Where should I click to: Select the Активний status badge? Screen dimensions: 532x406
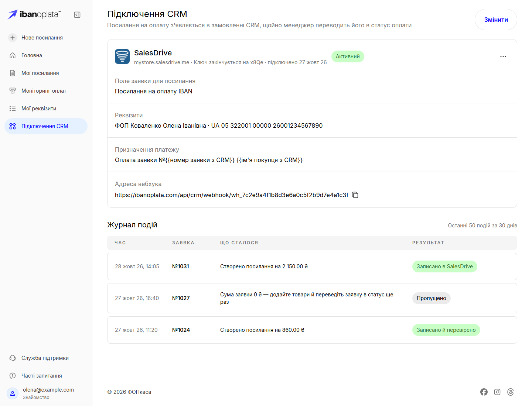(x=348, y=56)
